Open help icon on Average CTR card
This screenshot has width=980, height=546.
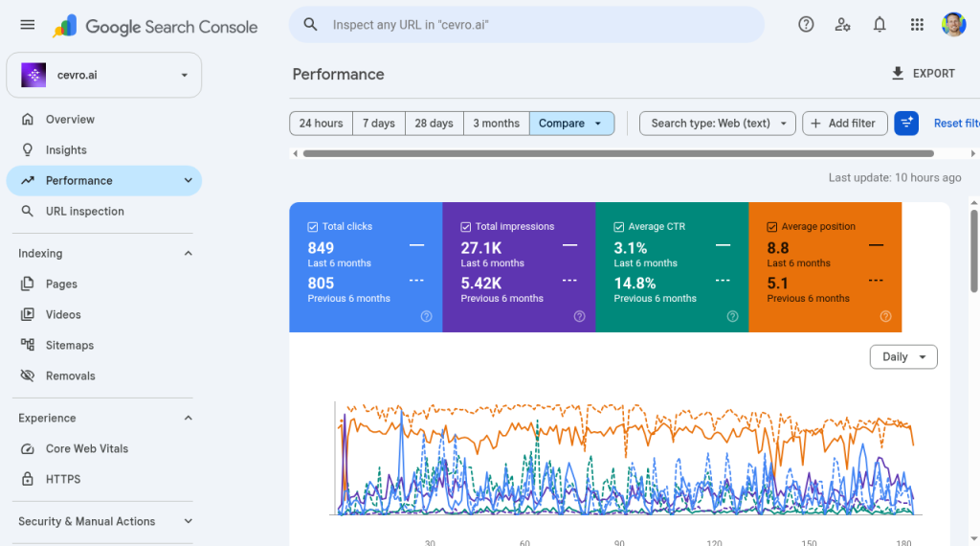(732, 316)
